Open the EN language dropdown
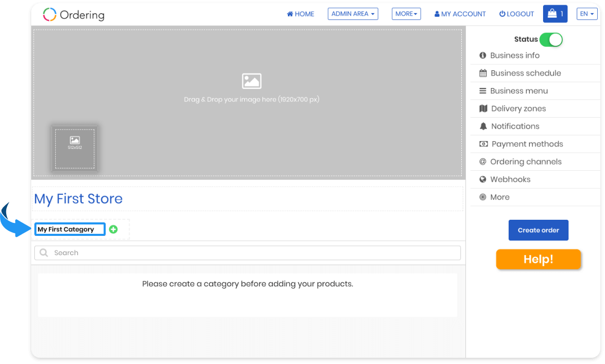 click(x=587, y=14)
